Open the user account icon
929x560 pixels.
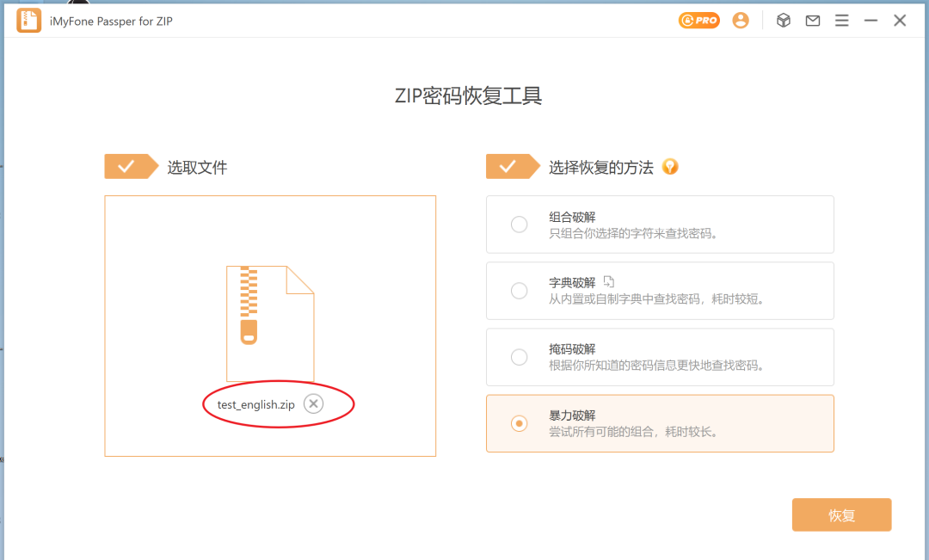coord(741,20)
